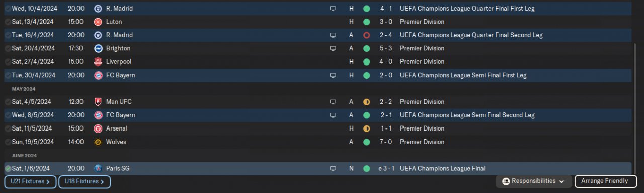Screen dimensions: 644x193
Task: Click the Man UFC club badge icon
Action: point(98,102)
